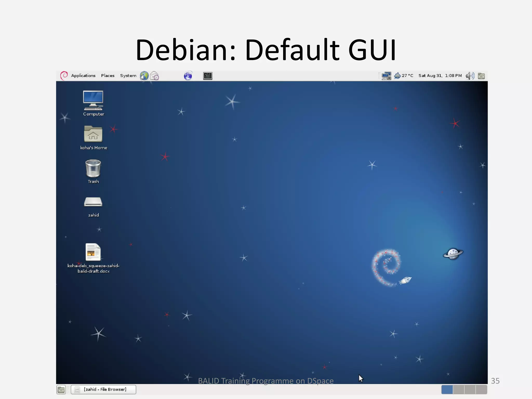This screenshot has width=532, height=399.
Task: Click the volume speaker icon
Action: [470, 76]
